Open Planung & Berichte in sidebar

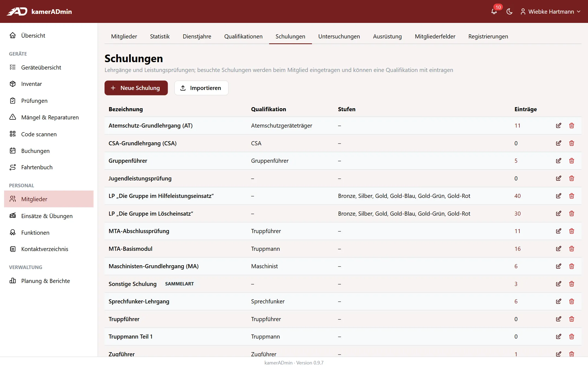tap(49, 281)
